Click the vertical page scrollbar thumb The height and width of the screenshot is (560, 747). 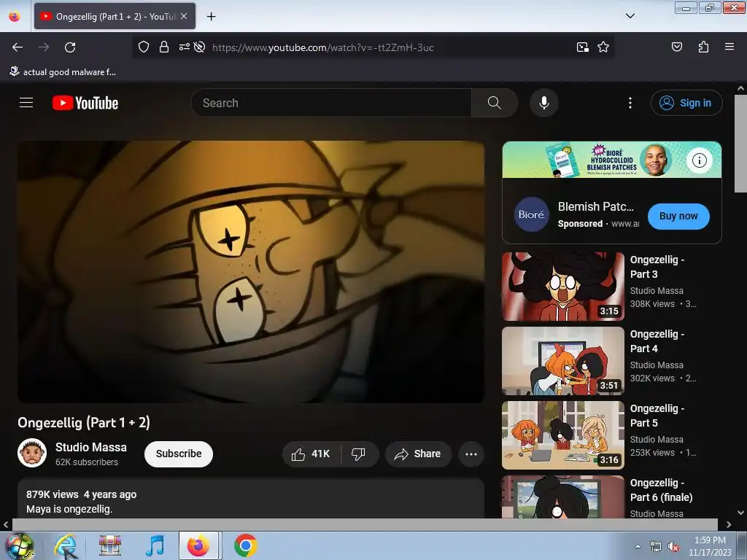[740, 144]
